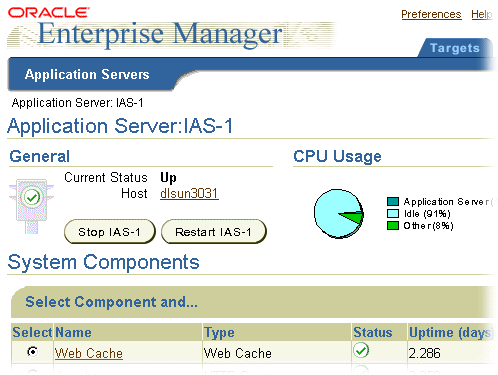Click the Select Component and... bar text
This screenshot has height=375, width=498.
tap(111, 302)
